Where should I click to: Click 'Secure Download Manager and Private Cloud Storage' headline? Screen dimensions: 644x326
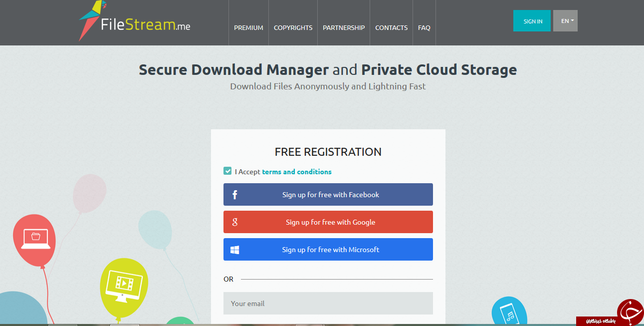(328, 69)
